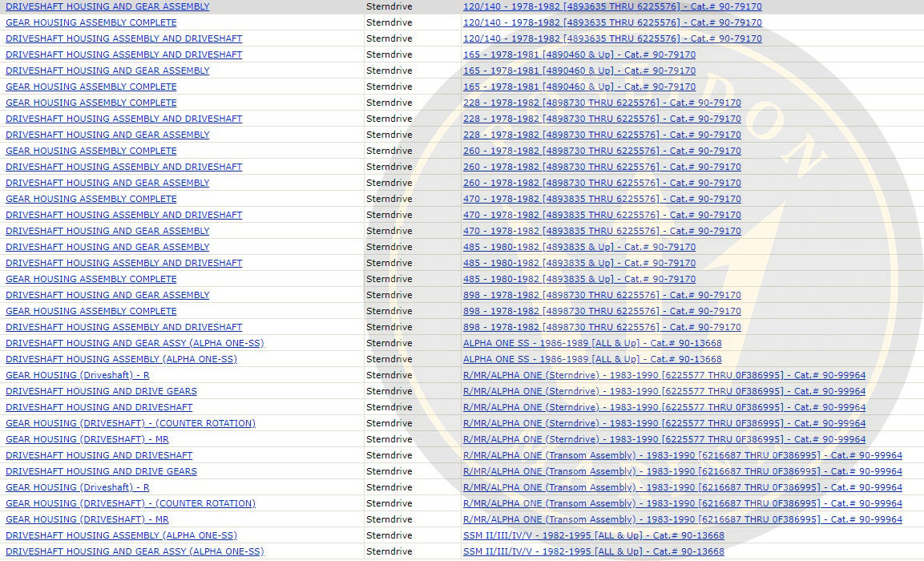This screenshot has width=924, height=561.
Task: Click the Sterndrive catalog link beside Driveshaft Housing and Drive Gears
Action: (x=664, y=391)
